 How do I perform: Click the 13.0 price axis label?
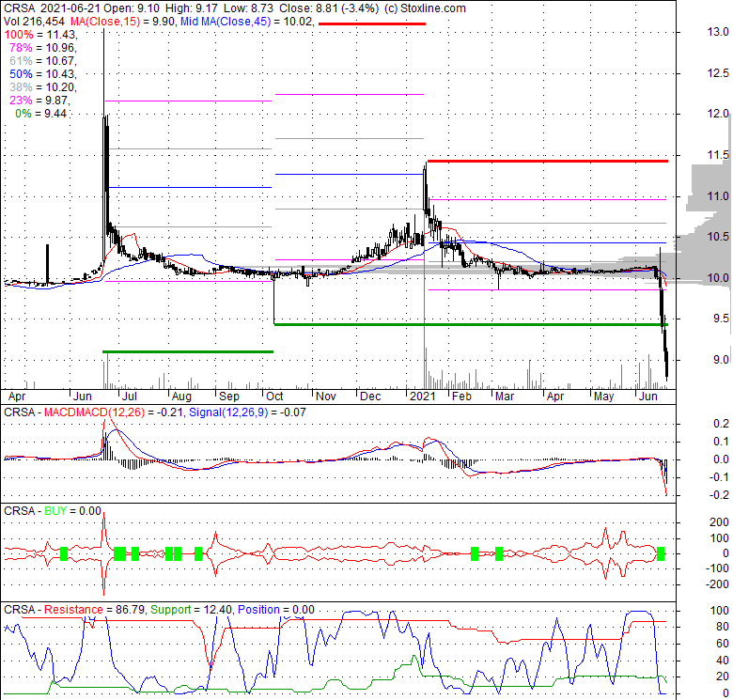[x=718, y=32]
